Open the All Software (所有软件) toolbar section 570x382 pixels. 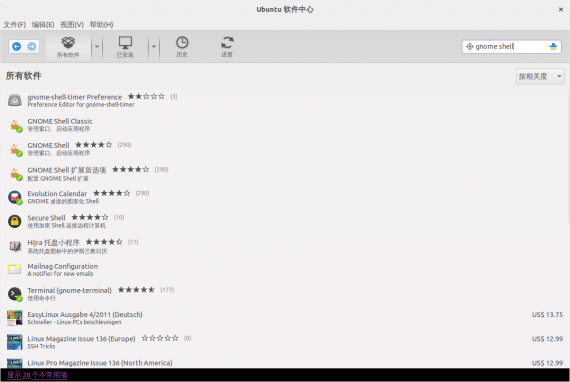[68, 47]
